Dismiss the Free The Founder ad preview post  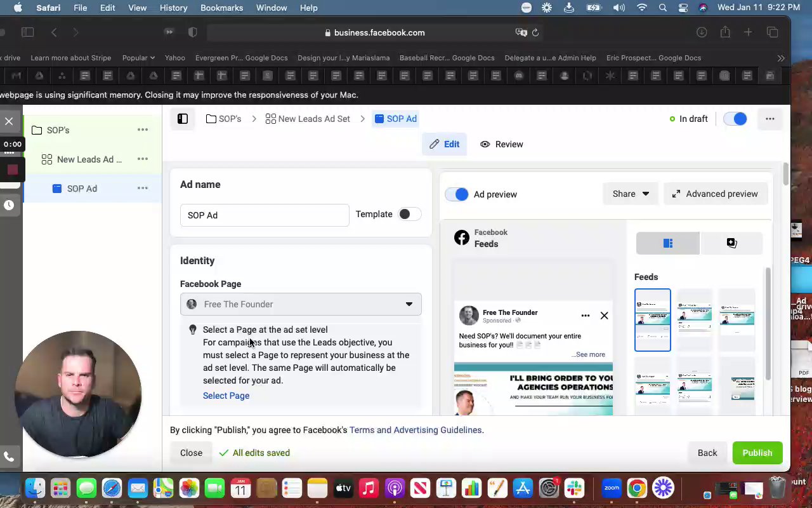tap(604, 316)
